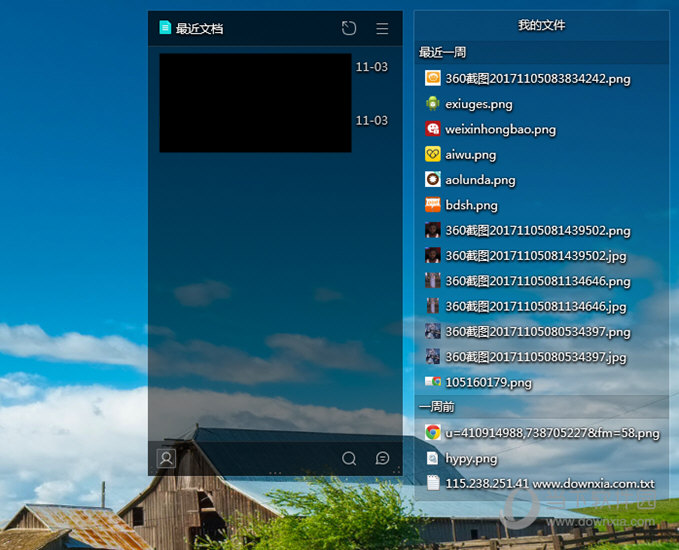679x550 pixels.
Task: Open file name 360截图20171105083834242.png
Action: (538, 79)
